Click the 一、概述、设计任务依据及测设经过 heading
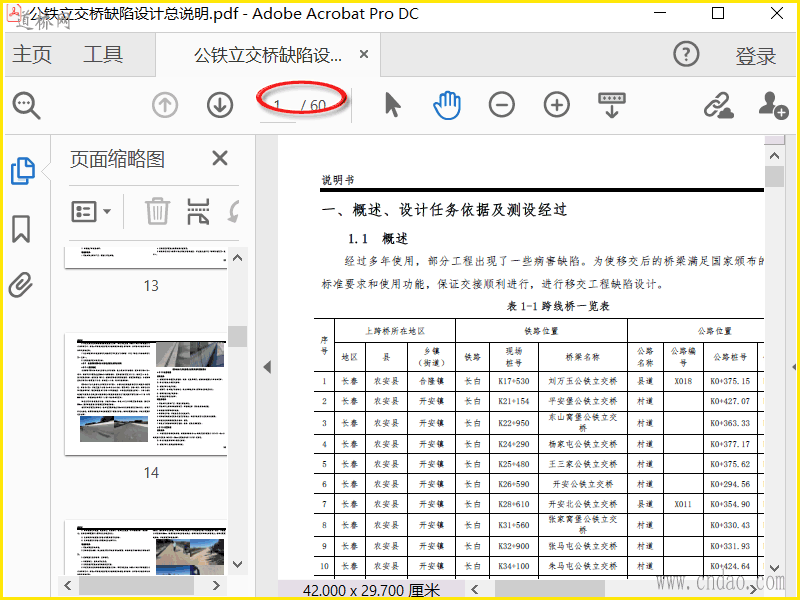The width and height of the screenshot is (800, 600). click(x=444, y=210)
